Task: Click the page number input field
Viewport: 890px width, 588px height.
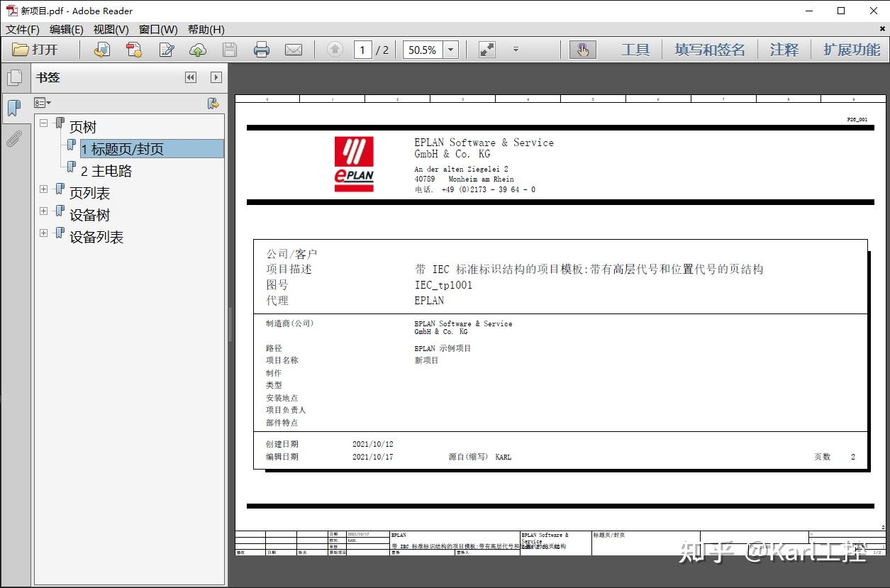Action: [362, 50]
